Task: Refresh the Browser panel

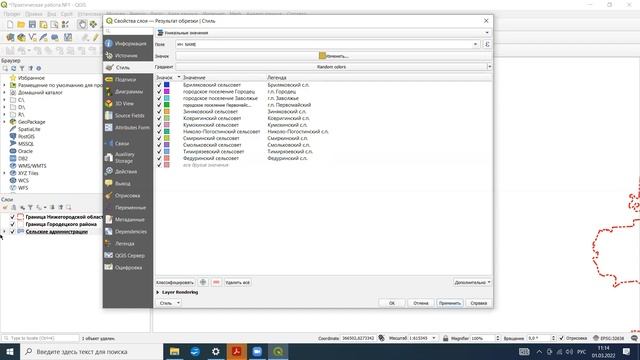Action: pyautogui.click(x=13, y=69)
